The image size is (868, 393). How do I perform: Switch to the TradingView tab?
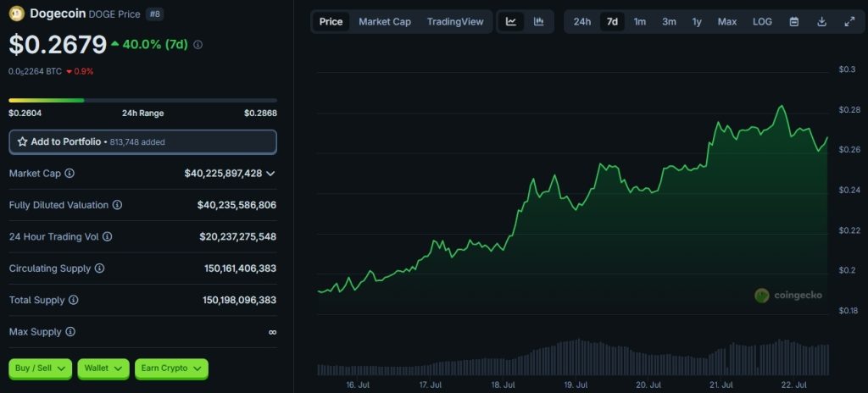pyautogui.click(x=455, y=22)
